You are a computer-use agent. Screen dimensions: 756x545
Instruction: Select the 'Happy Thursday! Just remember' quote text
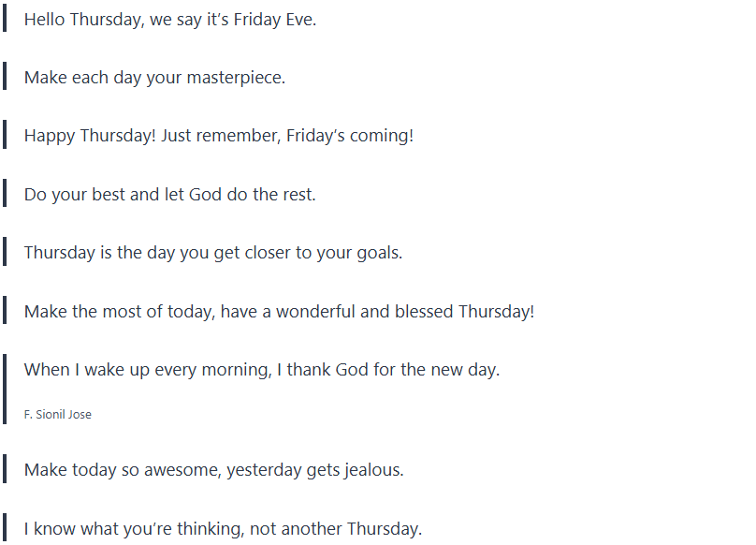pos(218,136)
